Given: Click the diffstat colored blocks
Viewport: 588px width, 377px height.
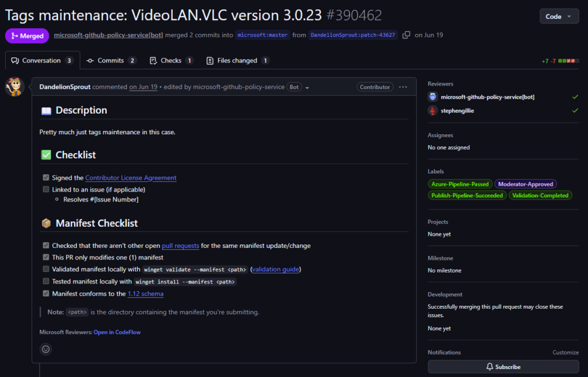Looking at the screenshot, I should (x=568, y=61).
